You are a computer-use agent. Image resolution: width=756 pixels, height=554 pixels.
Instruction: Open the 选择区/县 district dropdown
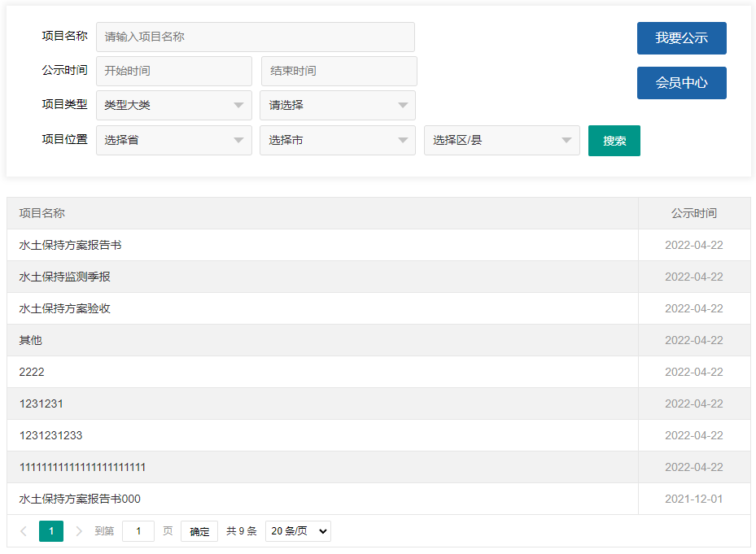[501, 140]
